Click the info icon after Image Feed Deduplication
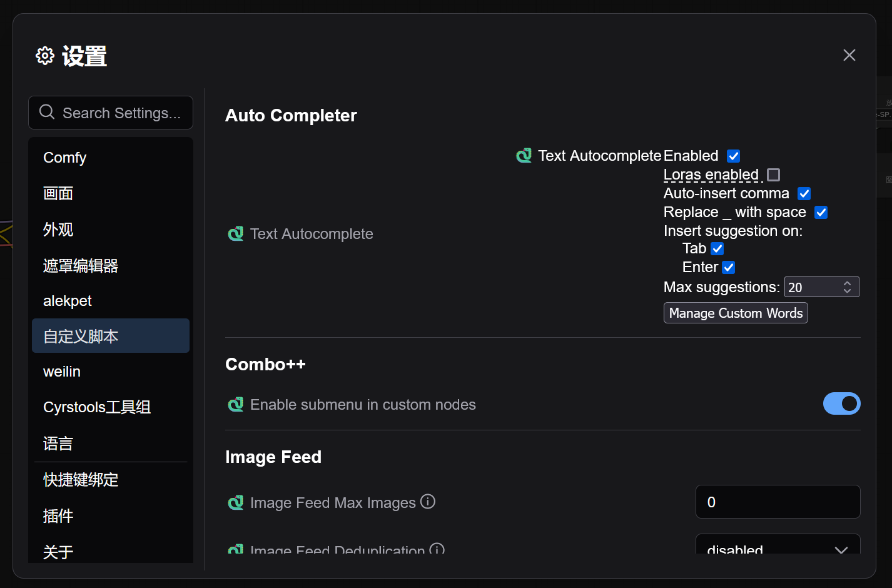Viewport: 892px width, 588px height. [437, 549]
